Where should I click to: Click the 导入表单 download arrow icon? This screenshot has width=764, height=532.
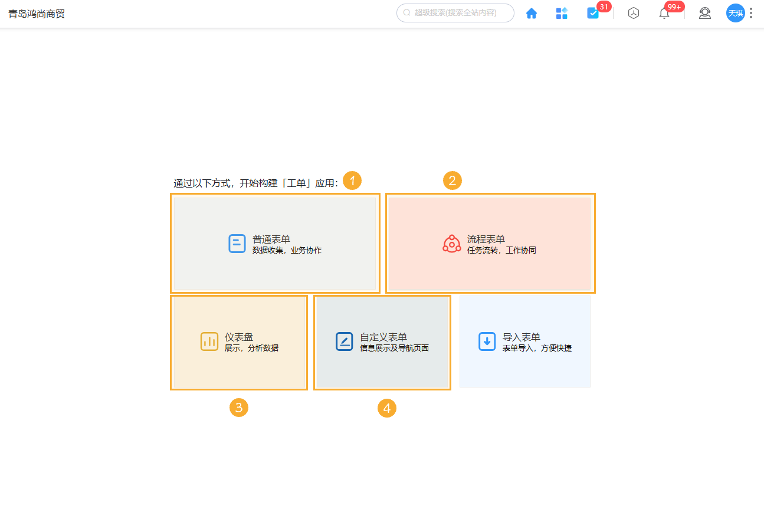point(486,341)
